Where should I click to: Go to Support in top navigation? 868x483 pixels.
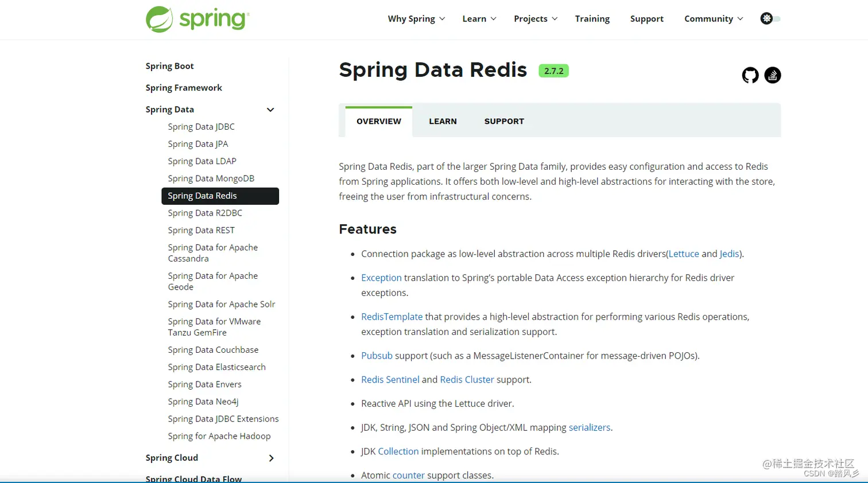click(x=647, y=19)
